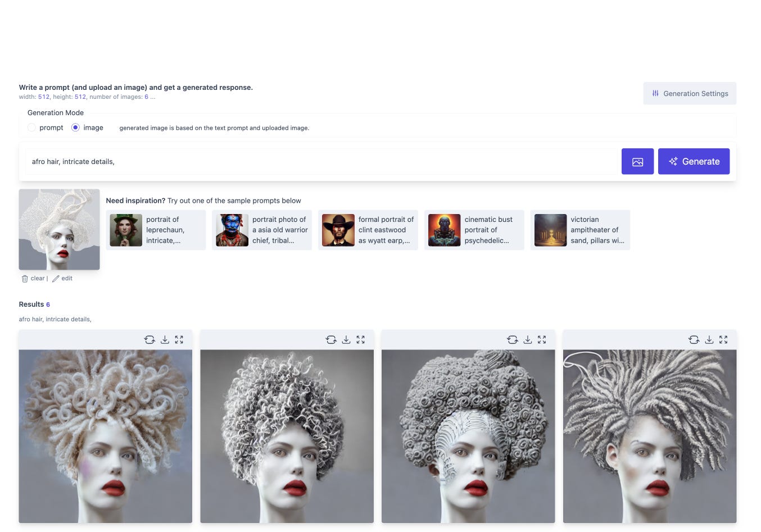761x532 pixels.
Task: Click the Generate button
Action: [x=694, y=161]
